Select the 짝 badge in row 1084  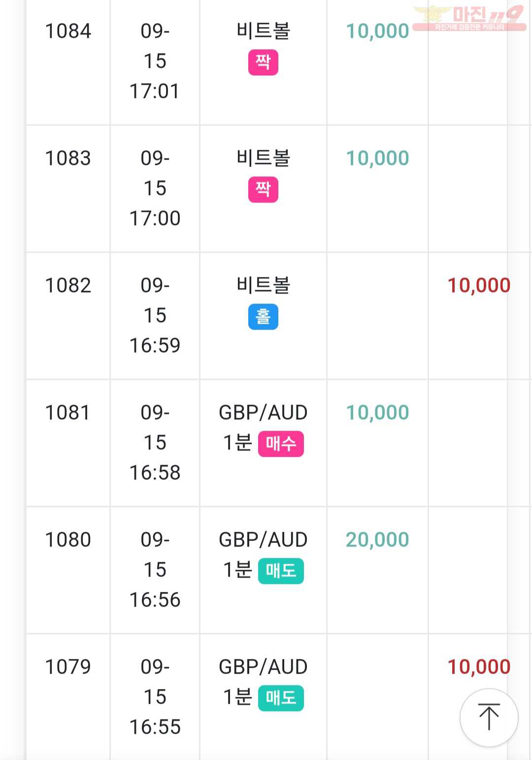pos(263,63)
